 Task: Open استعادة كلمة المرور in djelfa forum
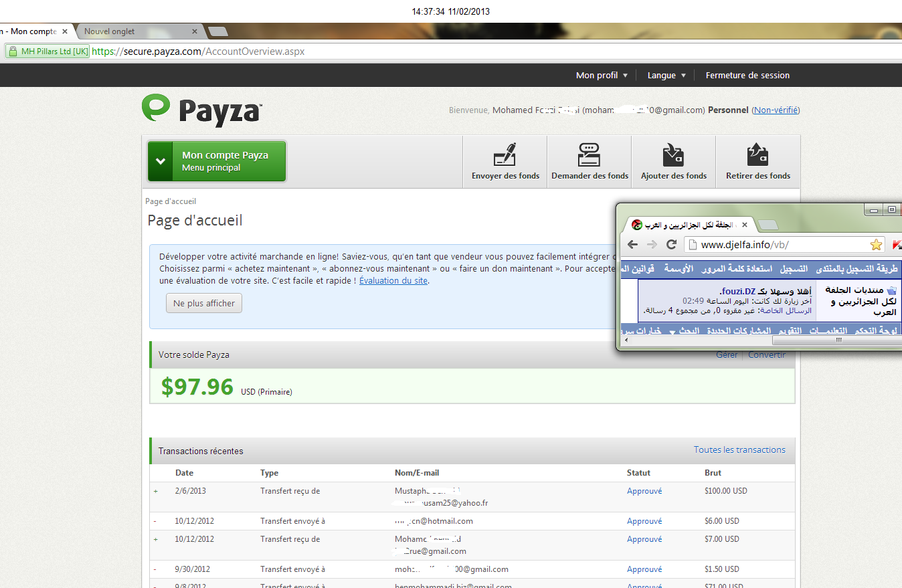(737, 269)
